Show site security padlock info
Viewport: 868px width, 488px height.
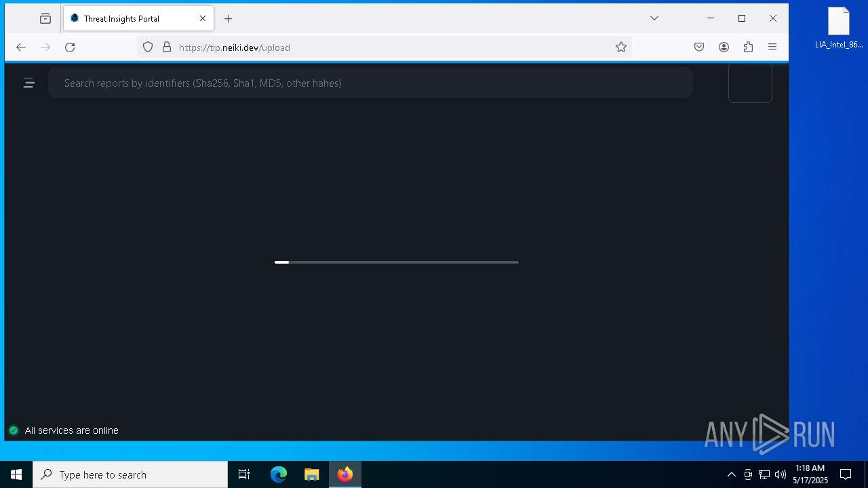click(167, 47)
